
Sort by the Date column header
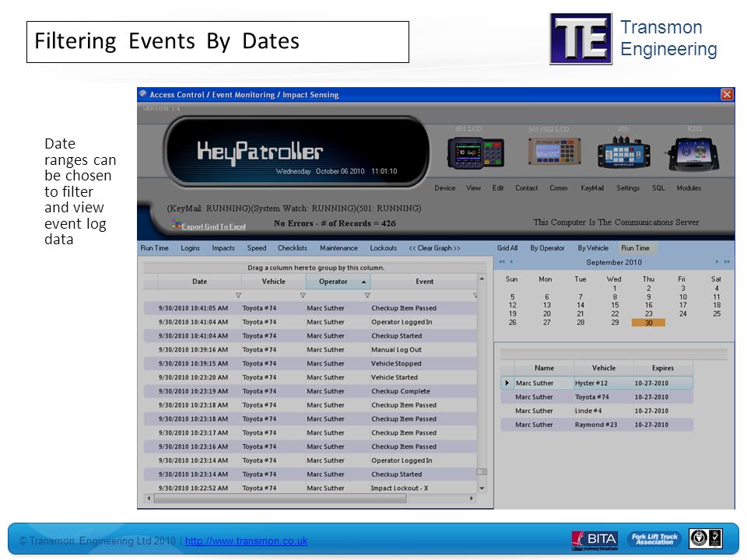(200, 282)
